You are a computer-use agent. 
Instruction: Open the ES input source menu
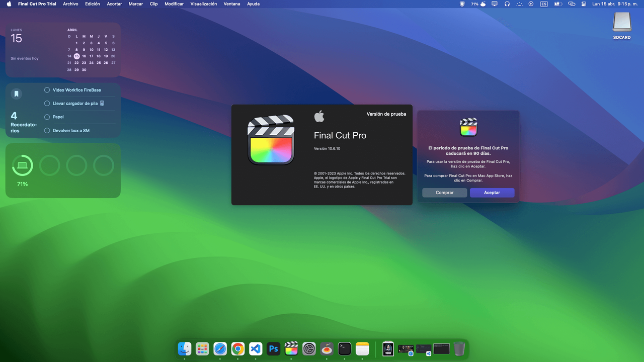544,4
